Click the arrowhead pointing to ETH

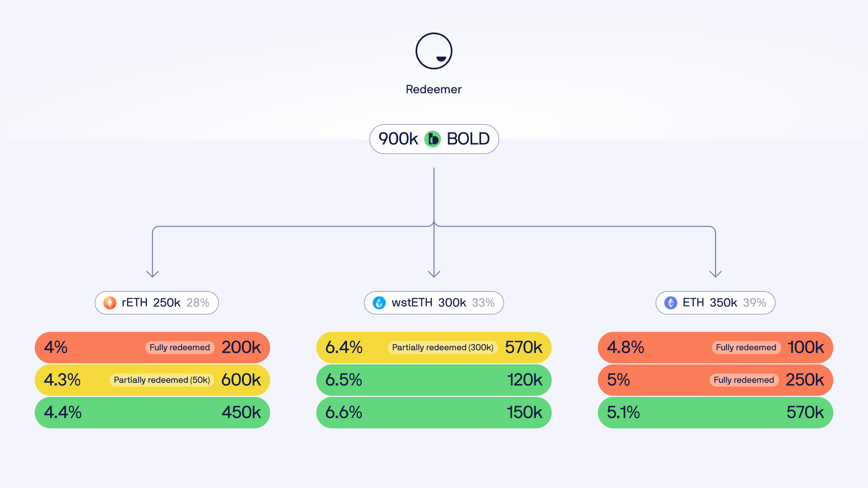(x=715, y=274)
